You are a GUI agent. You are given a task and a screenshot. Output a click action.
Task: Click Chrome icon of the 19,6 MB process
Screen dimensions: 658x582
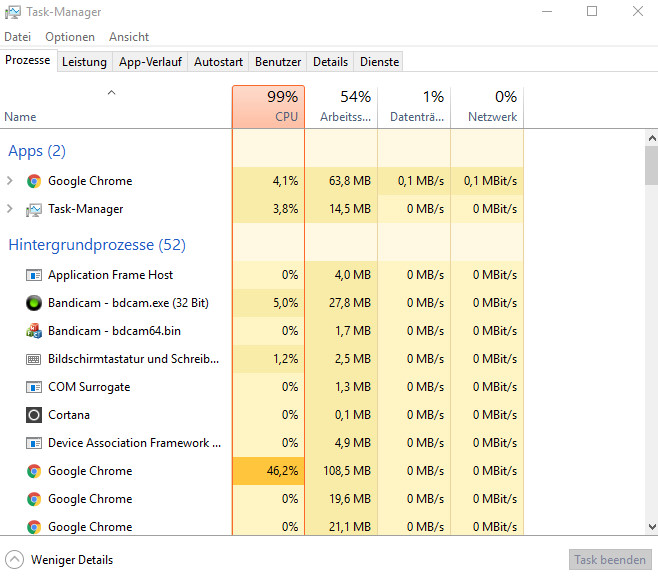(34, 499)
